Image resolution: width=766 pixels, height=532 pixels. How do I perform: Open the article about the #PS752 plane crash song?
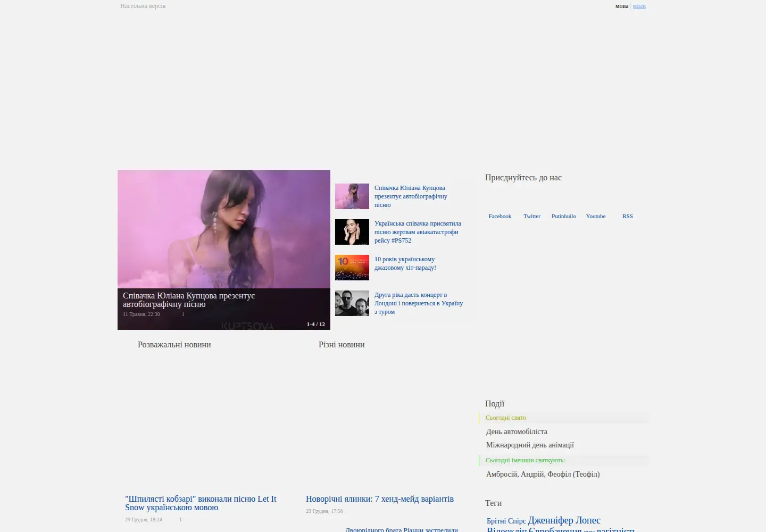[418, 232]
